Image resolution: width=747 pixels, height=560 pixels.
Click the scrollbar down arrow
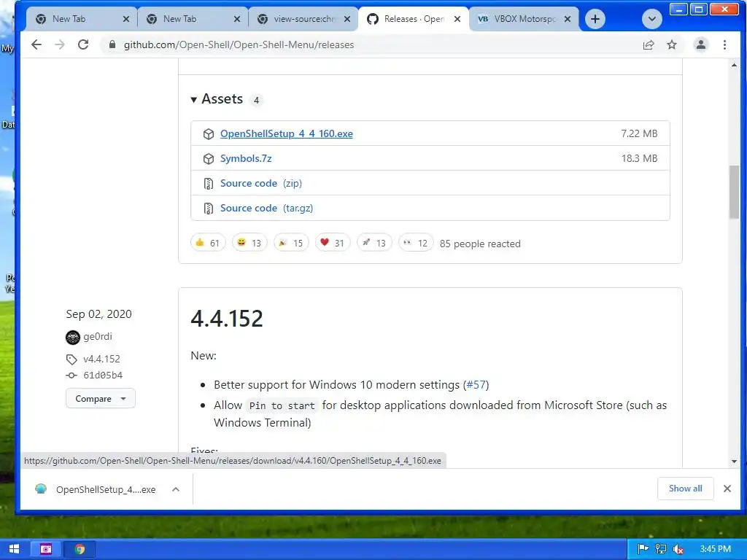[x=734, y=461]
